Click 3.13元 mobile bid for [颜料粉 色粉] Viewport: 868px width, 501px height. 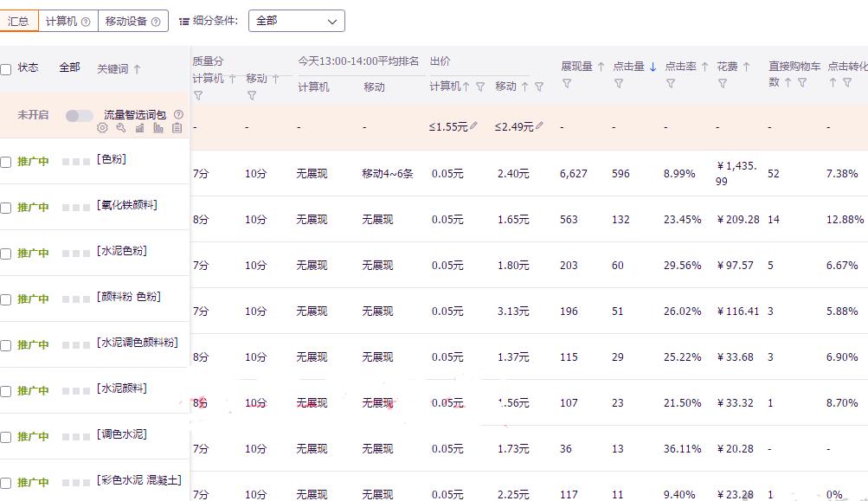click(x=513, y=312)
